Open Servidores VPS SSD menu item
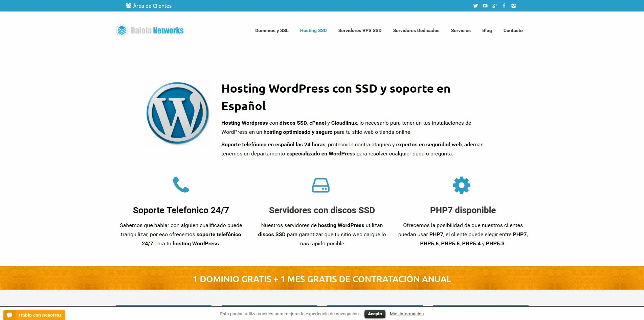 (360, 30)
